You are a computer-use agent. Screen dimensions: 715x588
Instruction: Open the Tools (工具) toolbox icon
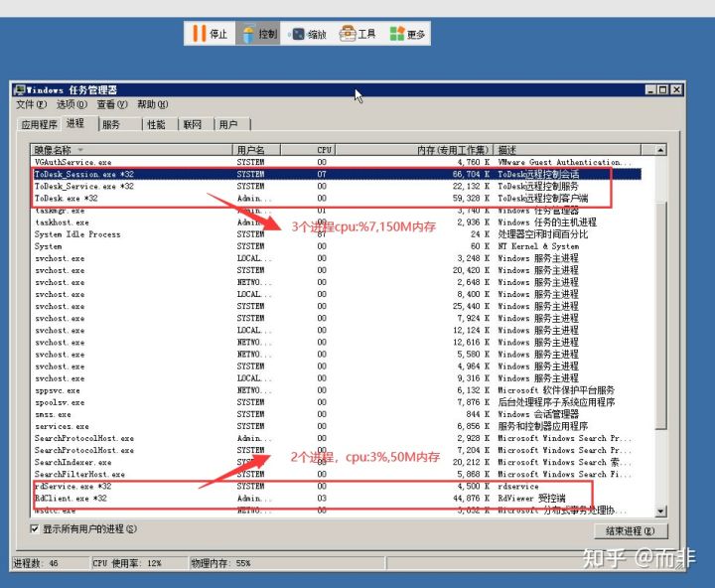point(348,34)
